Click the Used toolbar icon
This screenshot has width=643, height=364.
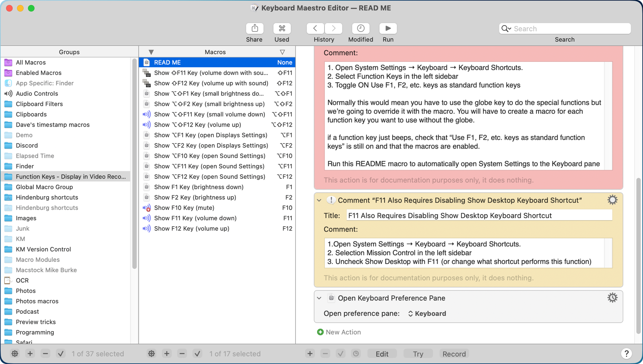click(x=282, y=29)
